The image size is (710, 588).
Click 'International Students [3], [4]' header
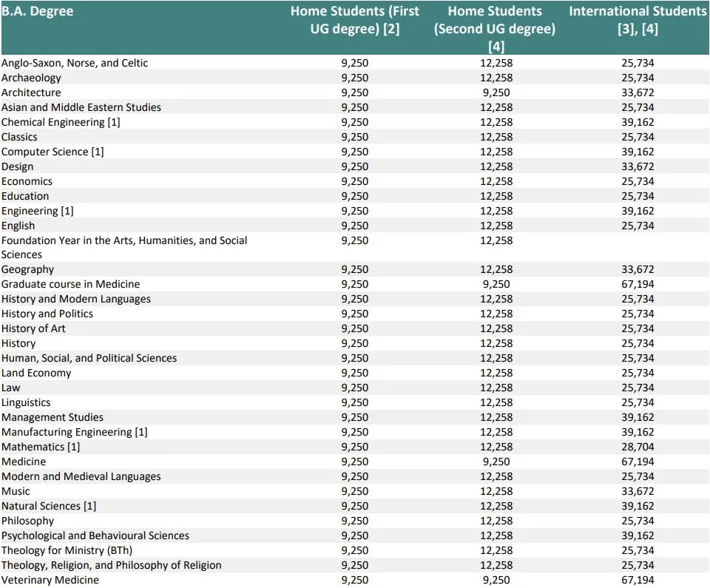click(x=638, y=20)
